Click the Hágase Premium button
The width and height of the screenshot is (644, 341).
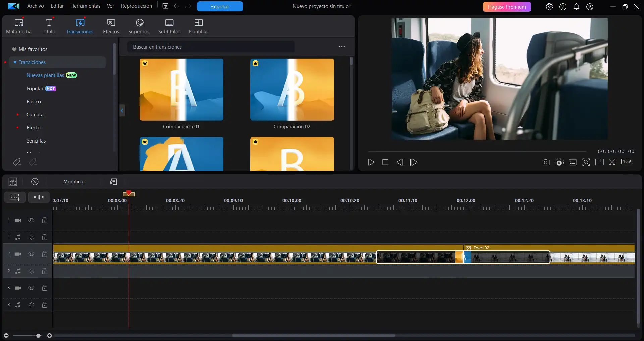click(x=506, y=7)
